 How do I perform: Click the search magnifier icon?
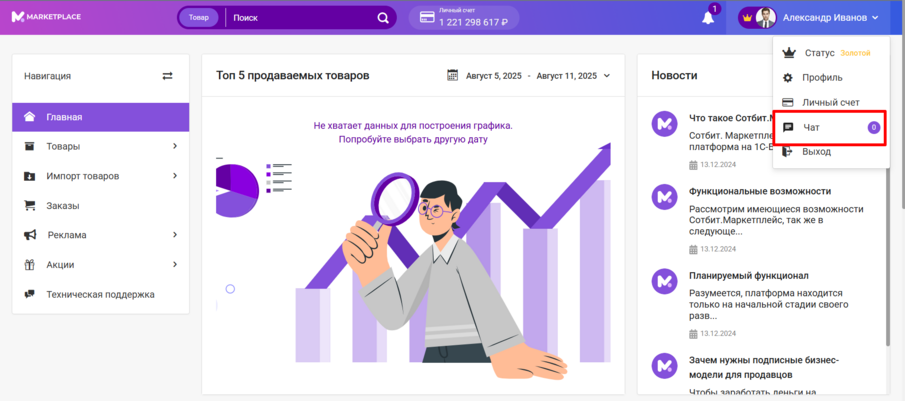383,18
